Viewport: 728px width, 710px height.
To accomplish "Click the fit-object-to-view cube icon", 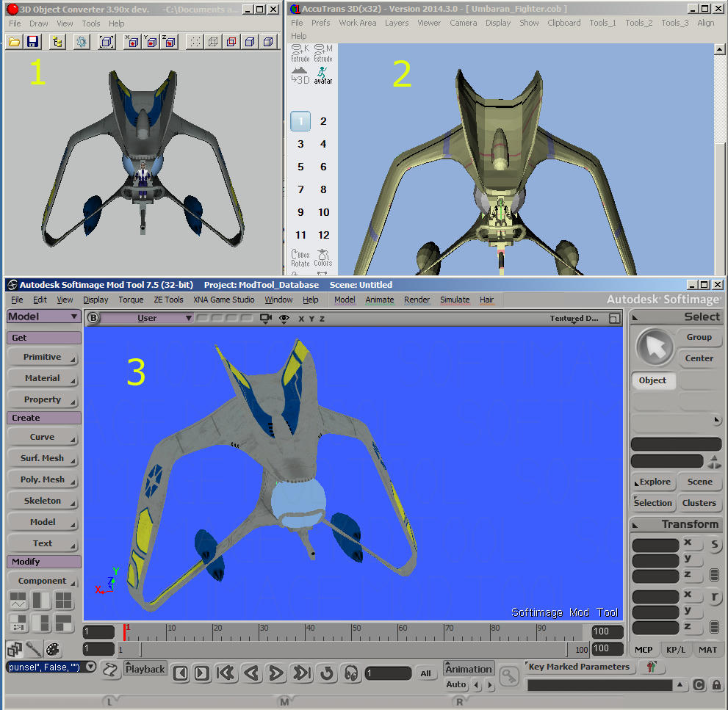I will point(107,43).
